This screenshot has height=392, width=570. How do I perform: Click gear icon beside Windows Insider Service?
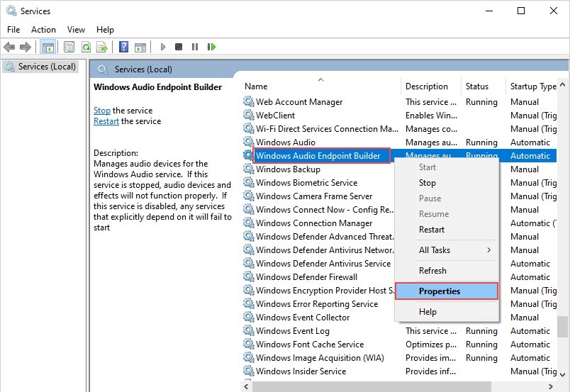pos(249,371)
